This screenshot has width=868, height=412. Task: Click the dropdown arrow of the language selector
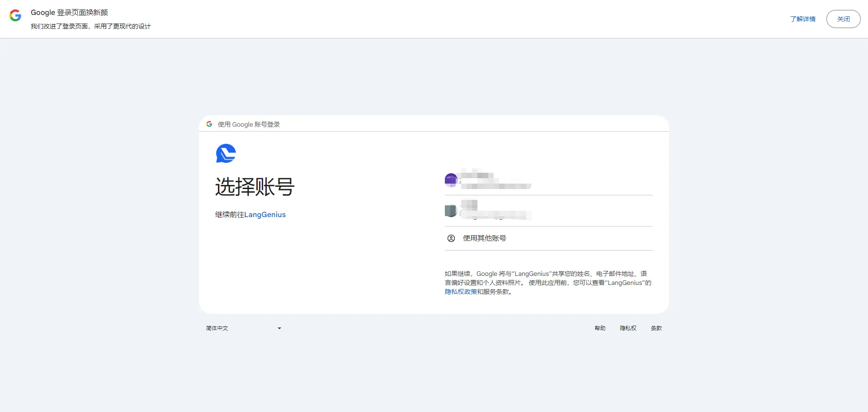tap(279, 328)
